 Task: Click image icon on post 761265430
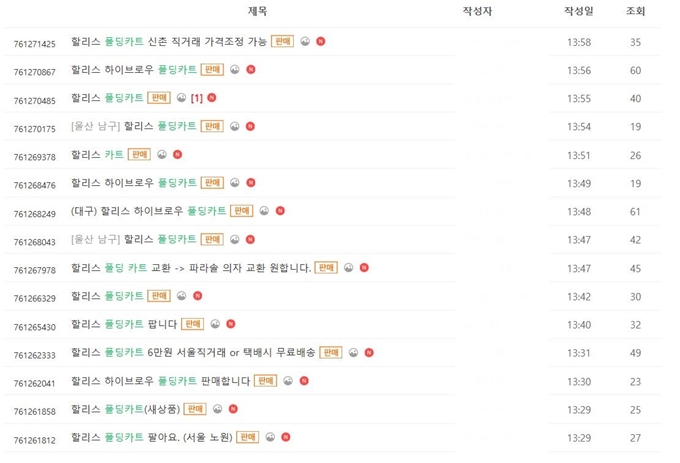point(215,324)
